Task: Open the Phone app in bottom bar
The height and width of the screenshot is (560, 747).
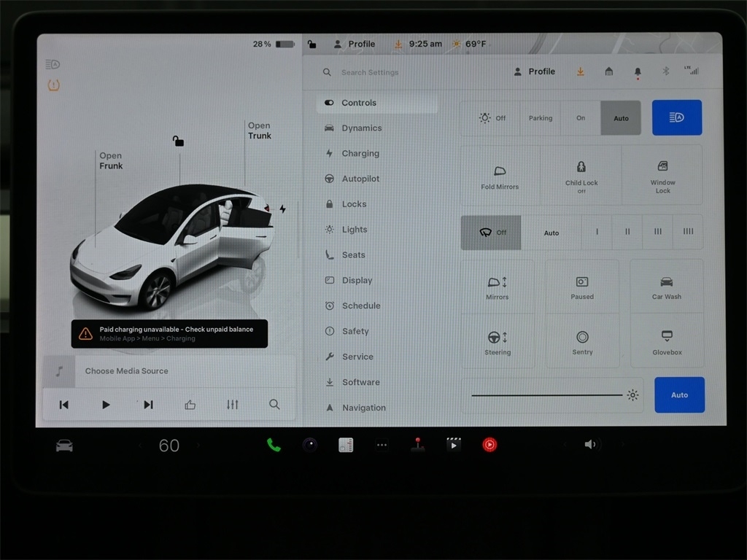Action: 274,445
